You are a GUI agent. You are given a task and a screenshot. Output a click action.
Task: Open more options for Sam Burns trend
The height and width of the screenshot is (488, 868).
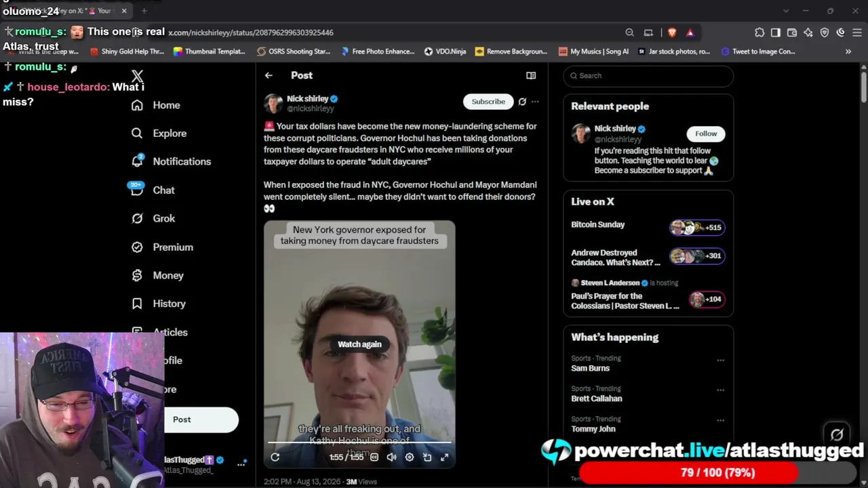(x=720, y=360)
